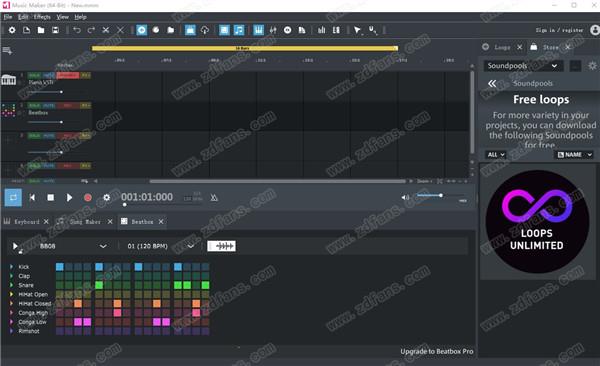This screenshot has height=366, width=600.
Task: Open the File menu
Action: click(x=8, y=17)
